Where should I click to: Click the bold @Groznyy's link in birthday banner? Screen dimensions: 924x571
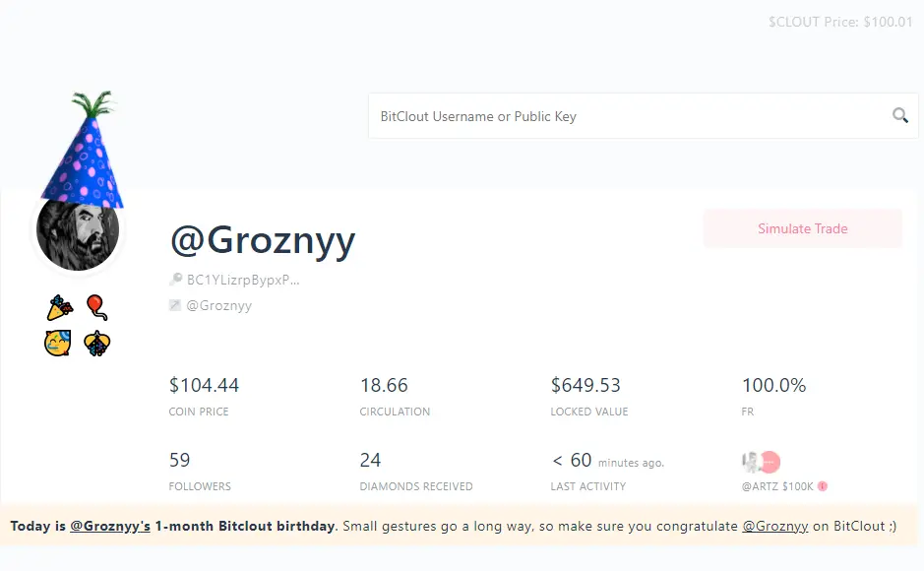(110, 526)
